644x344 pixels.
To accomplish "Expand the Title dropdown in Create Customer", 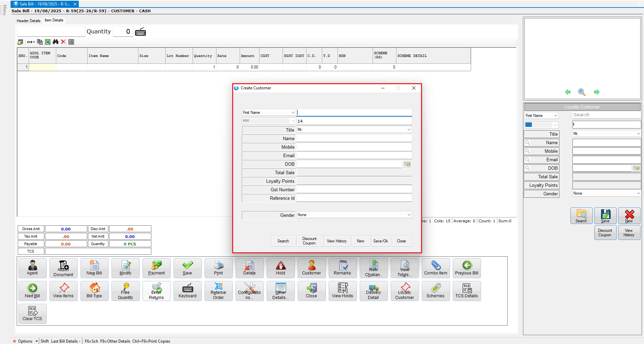I will click(x=409, y=130).
